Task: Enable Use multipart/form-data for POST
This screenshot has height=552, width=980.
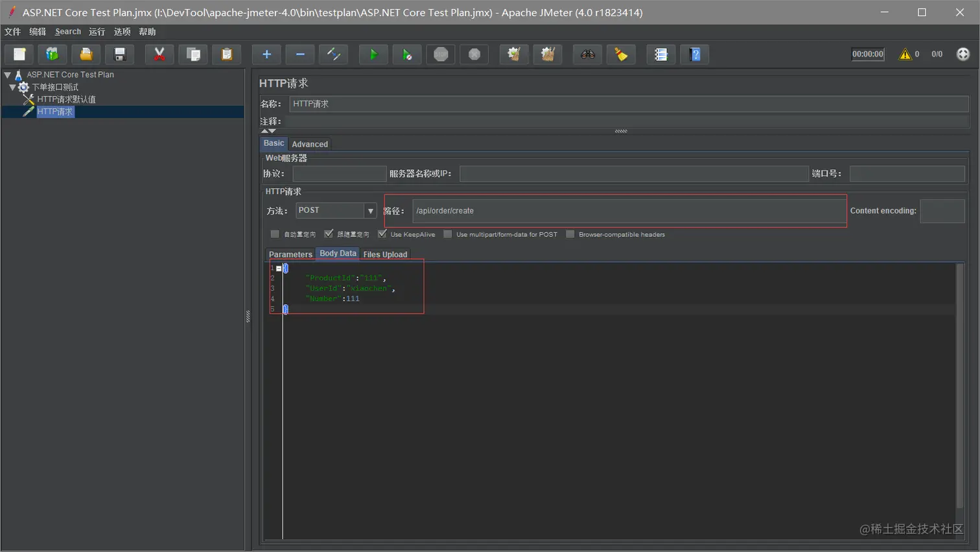Action: [x=448, y=234]
